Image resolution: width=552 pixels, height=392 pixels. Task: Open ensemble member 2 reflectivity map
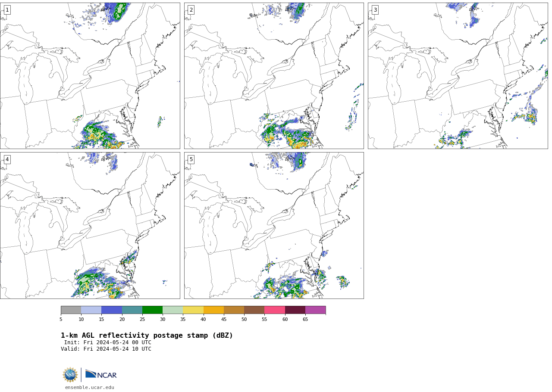coord(274,76)
